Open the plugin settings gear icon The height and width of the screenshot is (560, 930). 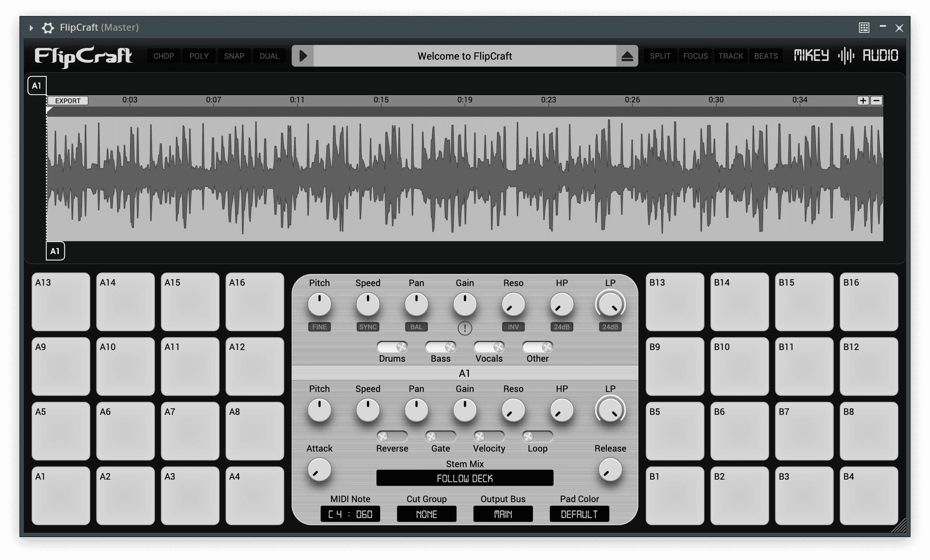coord(48,28)
